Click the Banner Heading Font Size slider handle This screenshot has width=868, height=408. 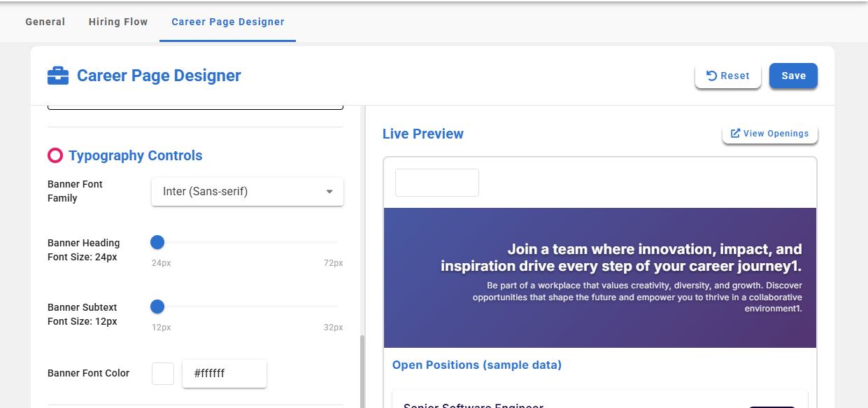(x=157, y=242)
